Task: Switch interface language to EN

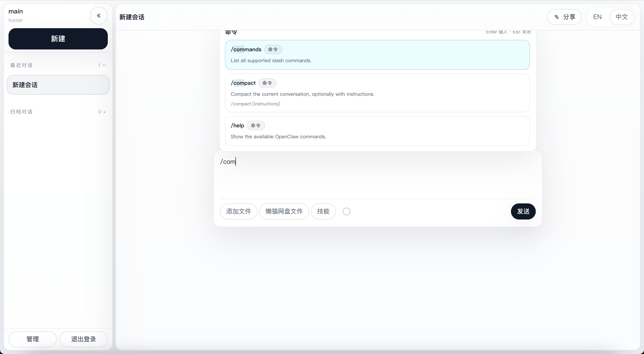Action: click(597, 17)
